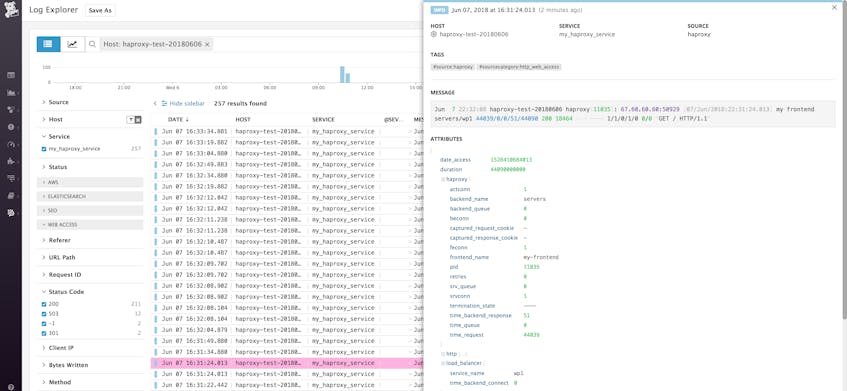Click the back arrow beside Hide sidebar
Screen dimensions: 847x391
(155, 104)
